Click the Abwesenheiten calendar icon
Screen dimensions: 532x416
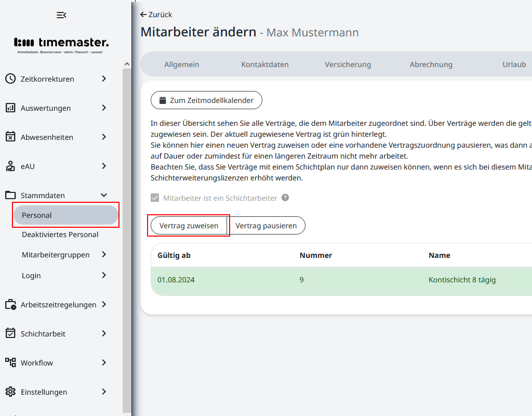[10, 137]
